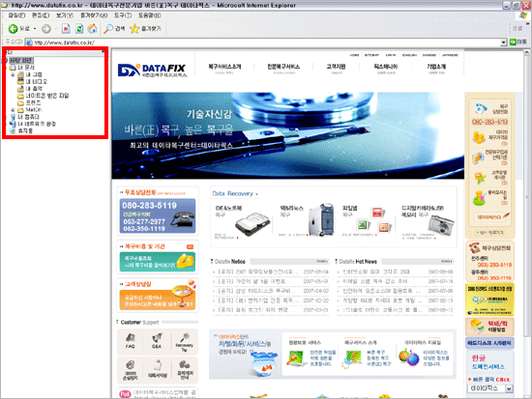Click the Stop loading icon
Screen dimensions: 532x399
(66, 29)
